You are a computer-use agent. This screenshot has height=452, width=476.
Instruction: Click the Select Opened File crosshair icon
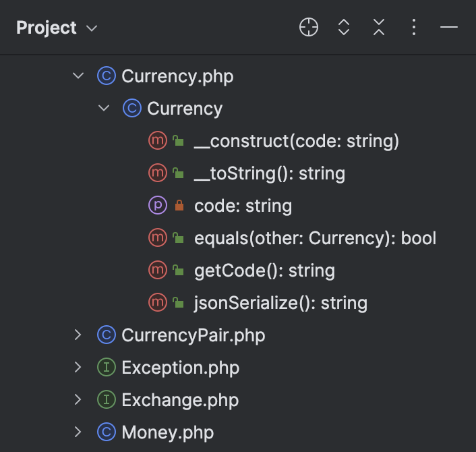[x=309, y=28]
